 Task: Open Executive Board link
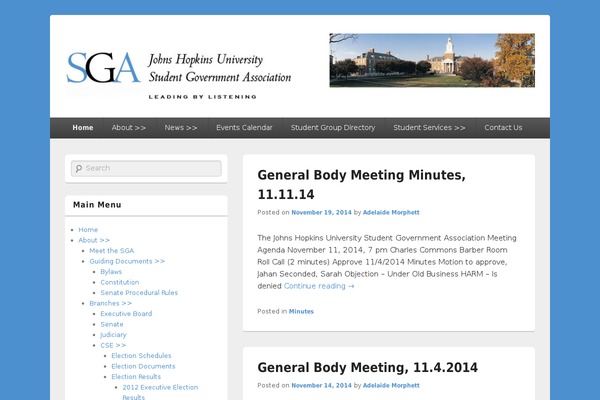[x=126, y=313]
